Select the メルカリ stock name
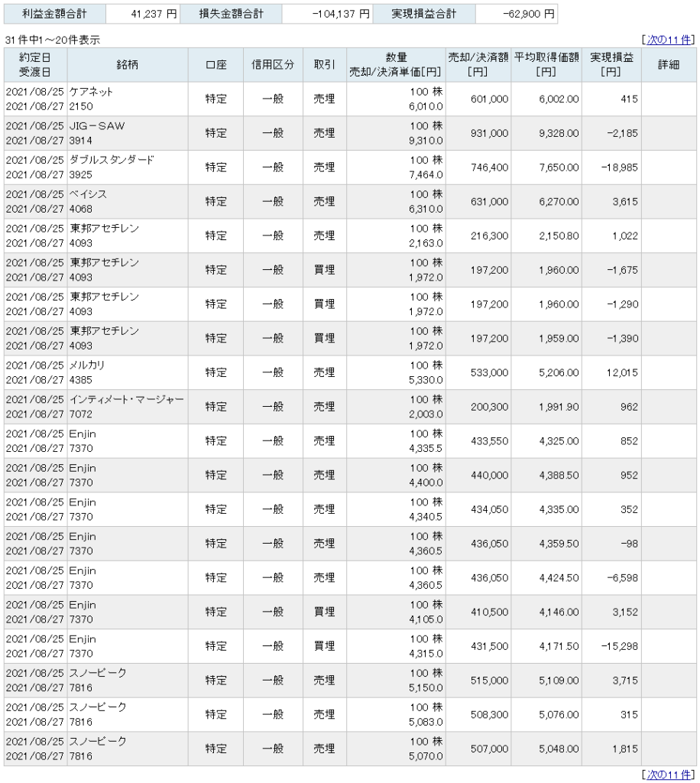700x783 pixels. 87,366
